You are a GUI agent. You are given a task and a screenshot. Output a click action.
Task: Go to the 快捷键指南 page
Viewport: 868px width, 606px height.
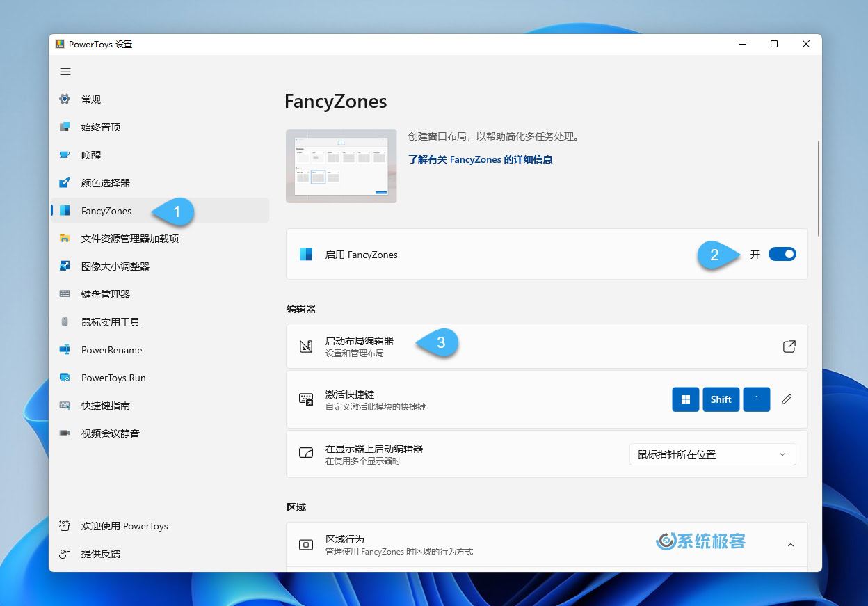(159, 406)
